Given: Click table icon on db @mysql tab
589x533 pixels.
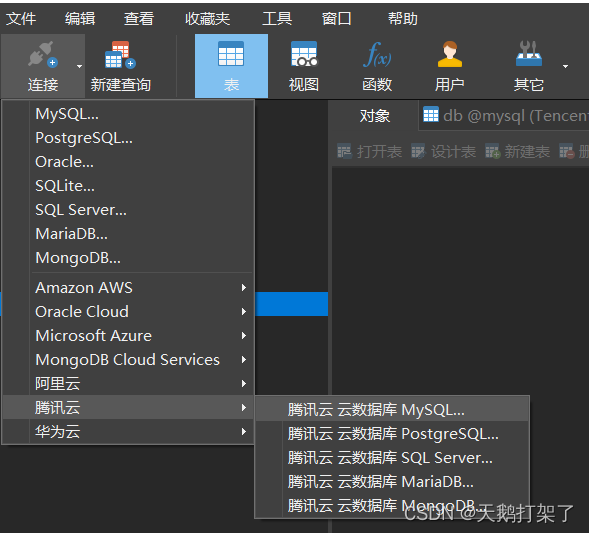Looking at the screenshot, I should click(431, 115).
